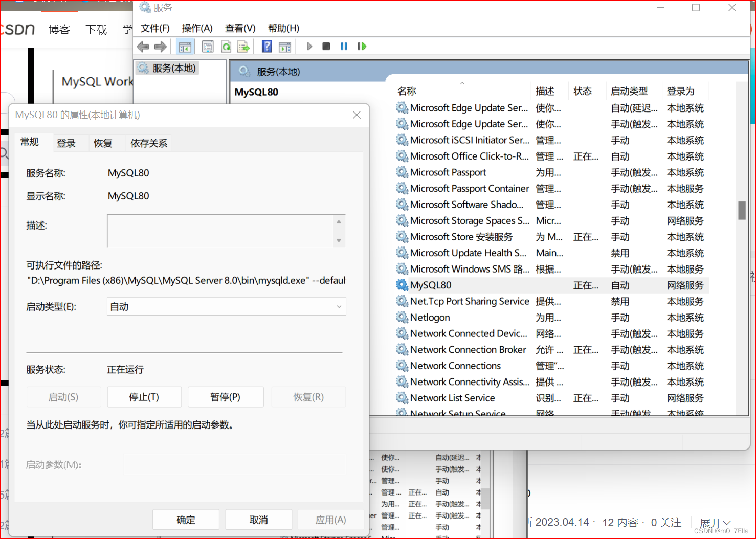756x539 pixels.
Task: Close the MySQL80 properties dialog
Action: point(357,115)
